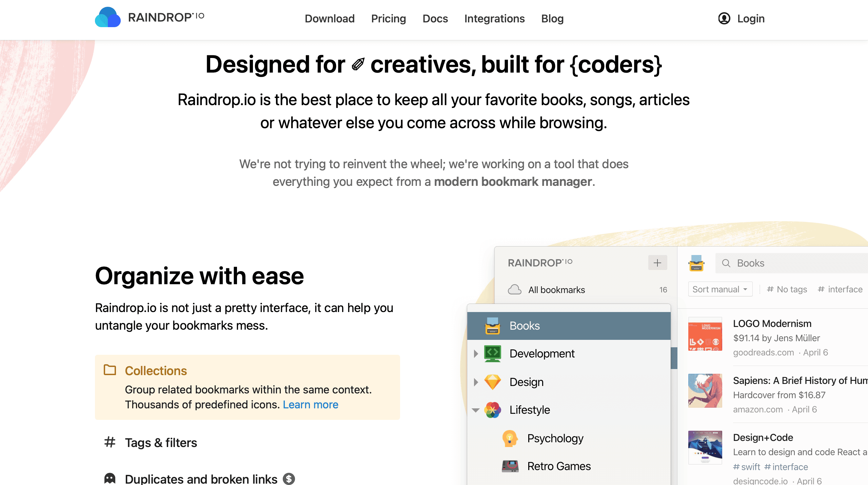Open the Collections feature card
The width and height of the screenshot is (868, 485).
tap(248, 387)
